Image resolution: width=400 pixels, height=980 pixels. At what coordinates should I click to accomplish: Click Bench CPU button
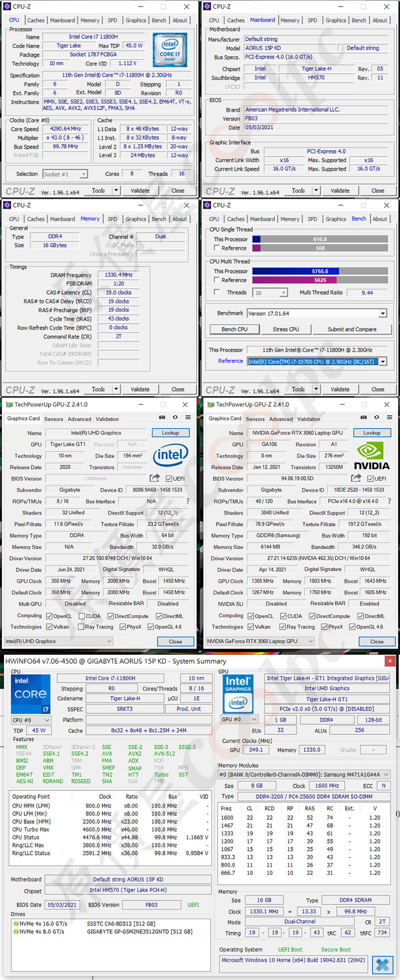[x=234, y=329]
